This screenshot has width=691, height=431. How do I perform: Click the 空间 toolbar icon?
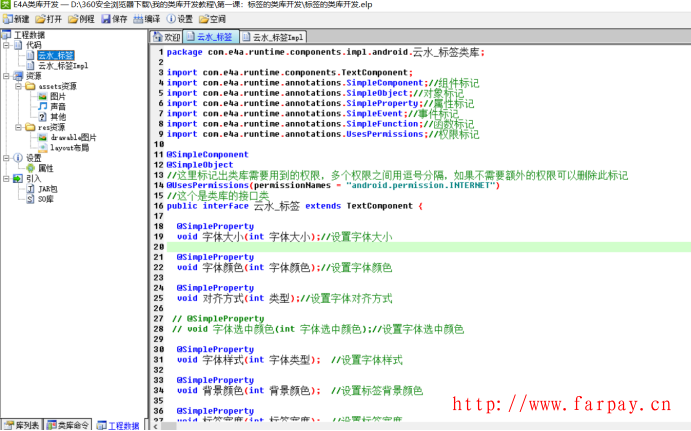(x=213, y=19)
